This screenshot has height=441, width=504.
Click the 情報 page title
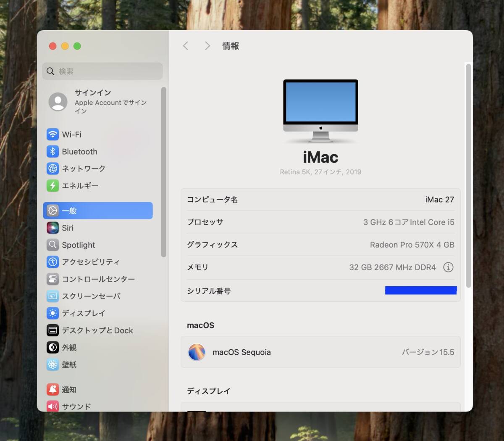[231, 46]
